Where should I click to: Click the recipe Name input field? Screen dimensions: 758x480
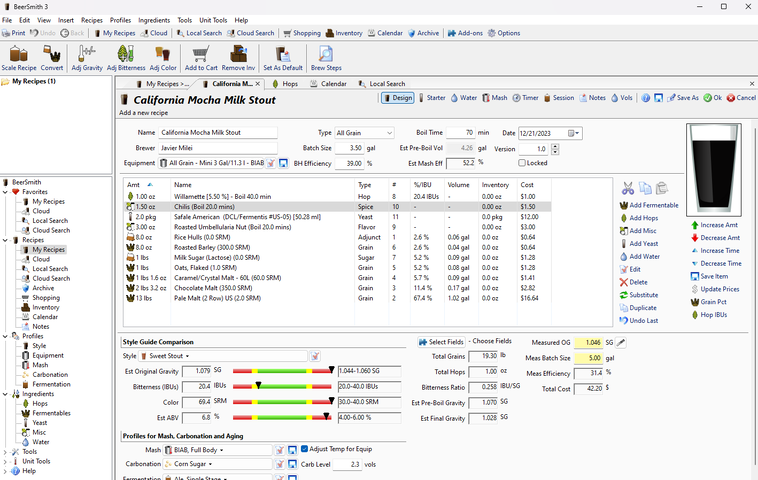[218, 132]
